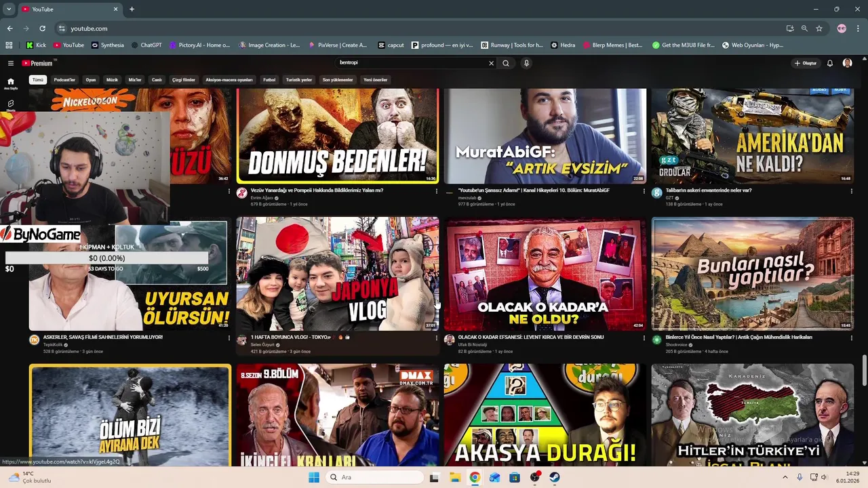Screen dimensions: 868x488
Task: Open Chrome's three-dot menu
Action: coord(859,28)
